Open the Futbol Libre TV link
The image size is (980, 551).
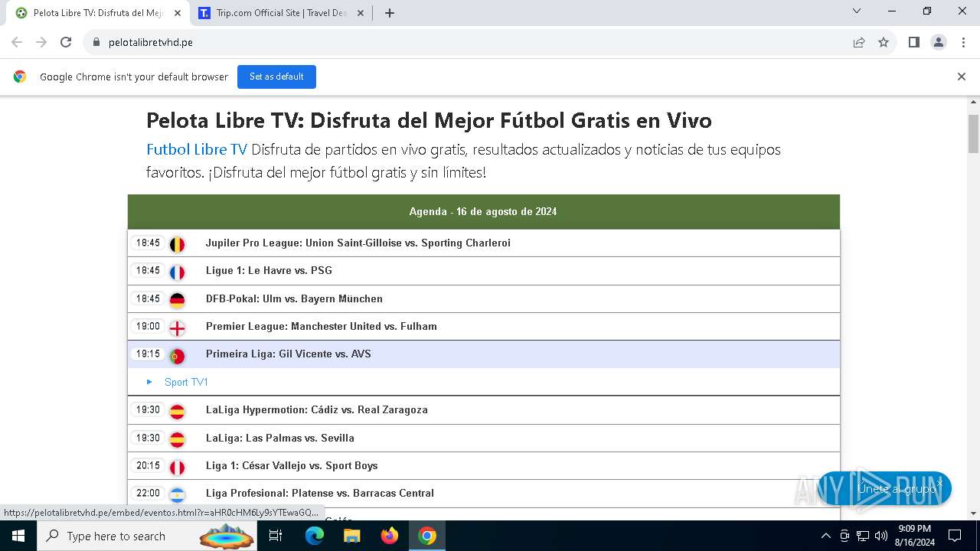click(x=197, y=149)
